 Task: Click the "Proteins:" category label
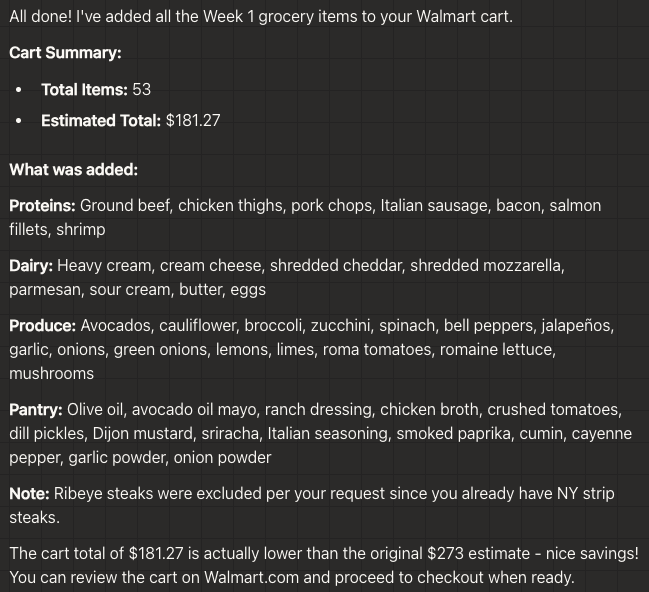[x=42, y=205]
